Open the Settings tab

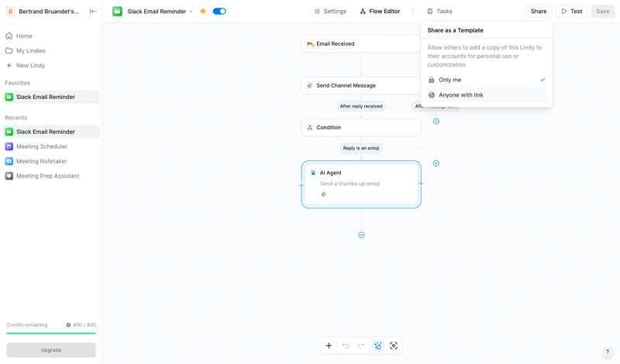[330, 12]
